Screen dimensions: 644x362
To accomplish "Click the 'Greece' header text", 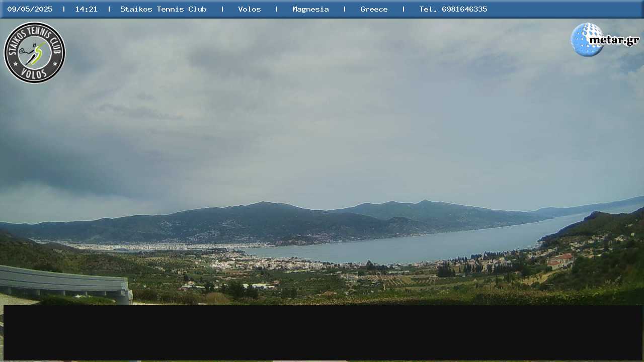I will pos(374,9).
